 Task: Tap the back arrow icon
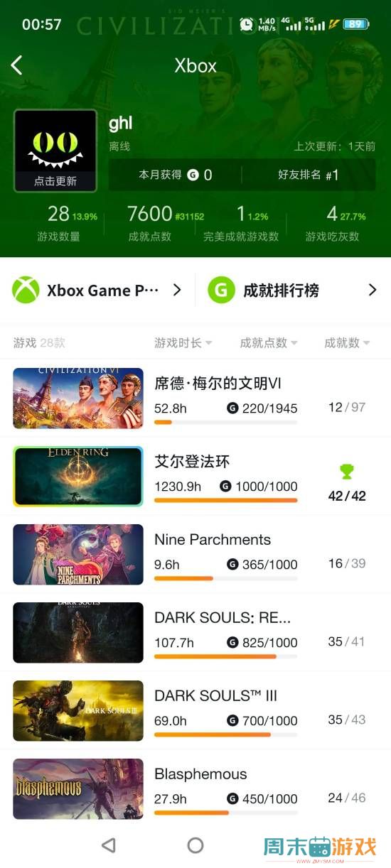(x=17, y=65)
